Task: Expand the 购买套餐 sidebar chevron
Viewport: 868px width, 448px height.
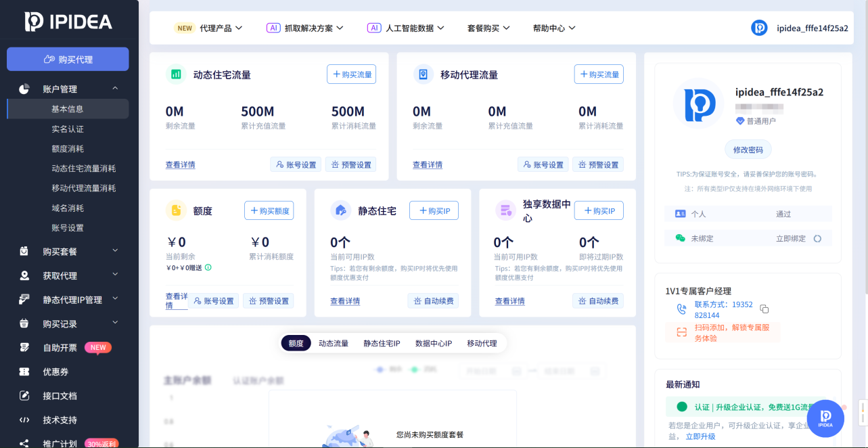Action: point(115,251)
